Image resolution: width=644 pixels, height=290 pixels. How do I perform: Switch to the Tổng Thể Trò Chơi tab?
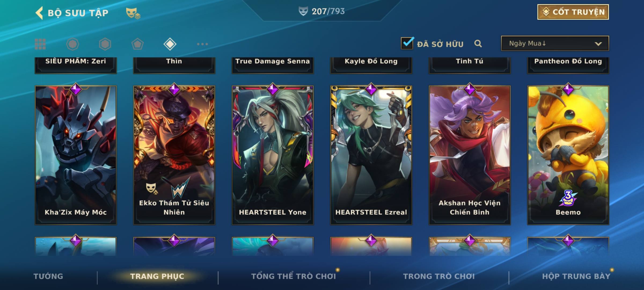[293, 276]
